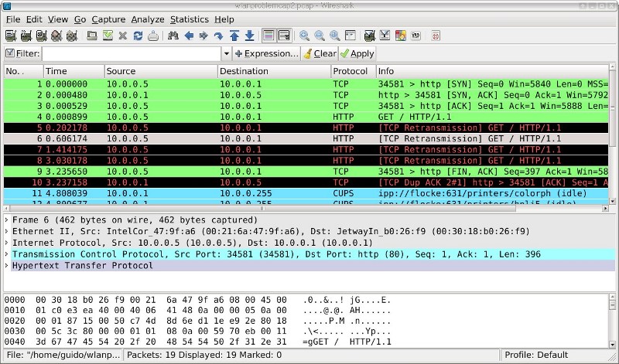Restart the running capture

[x=71, y=36]
